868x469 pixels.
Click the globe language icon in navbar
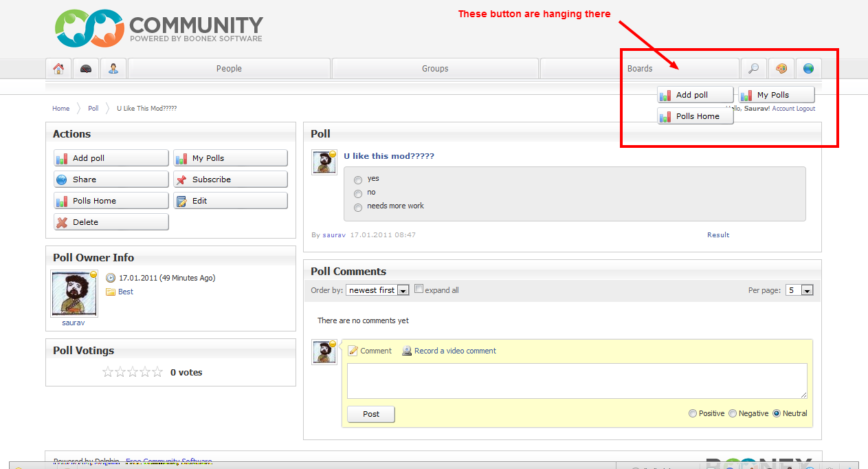808,69
